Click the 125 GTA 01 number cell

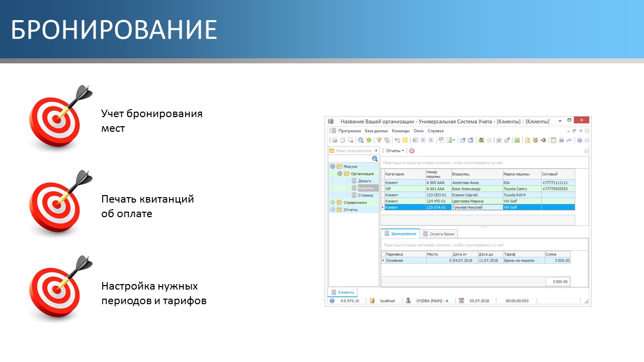tap(438, 207)
